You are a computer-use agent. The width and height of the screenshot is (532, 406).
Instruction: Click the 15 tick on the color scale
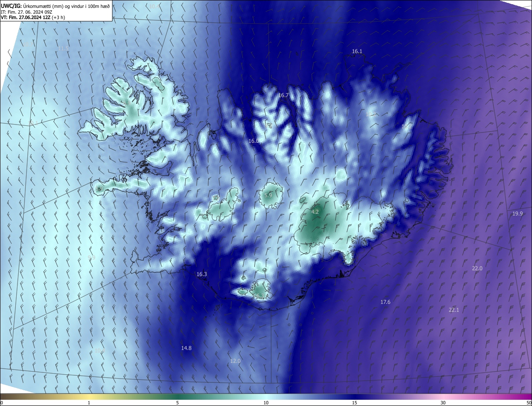(x=355, y=403)
